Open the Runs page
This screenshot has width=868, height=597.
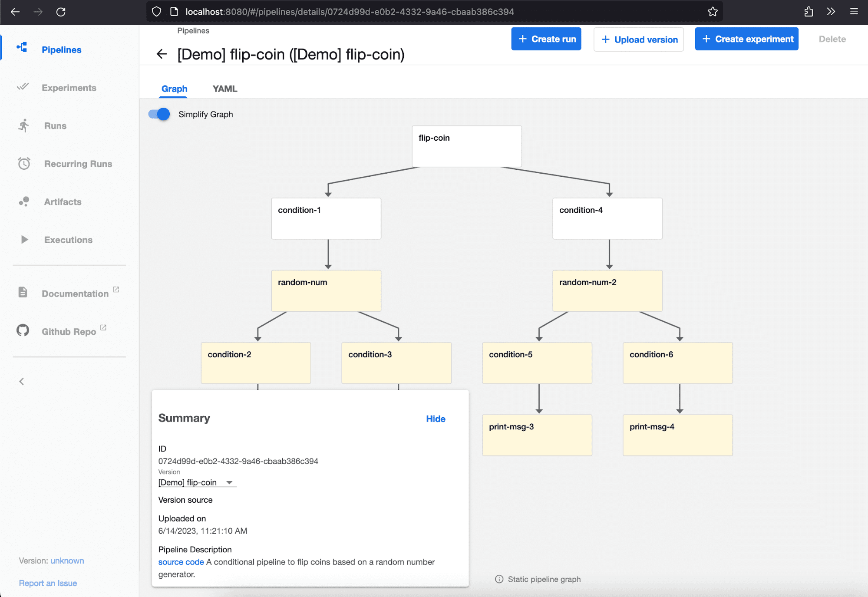click(x=55, y=125)
